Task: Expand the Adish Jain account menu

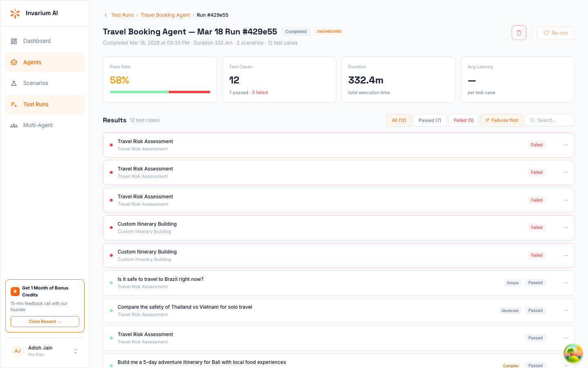Action: coord(75,351)
